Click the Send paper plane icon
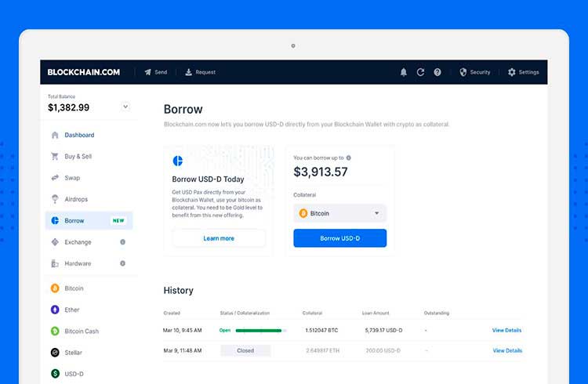The image size is (588, 384). [x=148, y=72]
